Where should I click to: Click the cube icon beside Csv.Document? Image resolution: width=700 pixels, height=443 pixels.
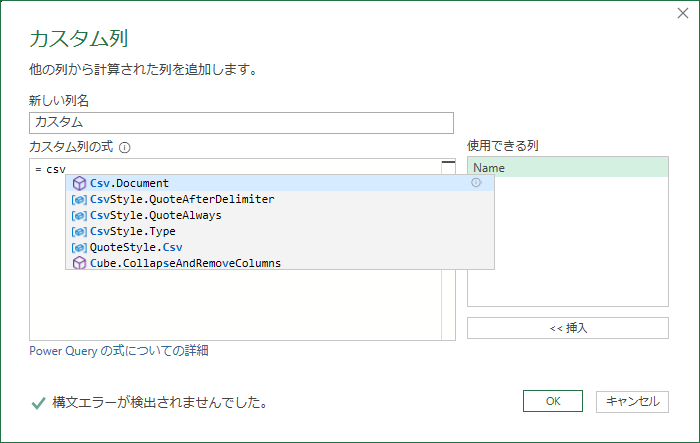tap(79, 184)
